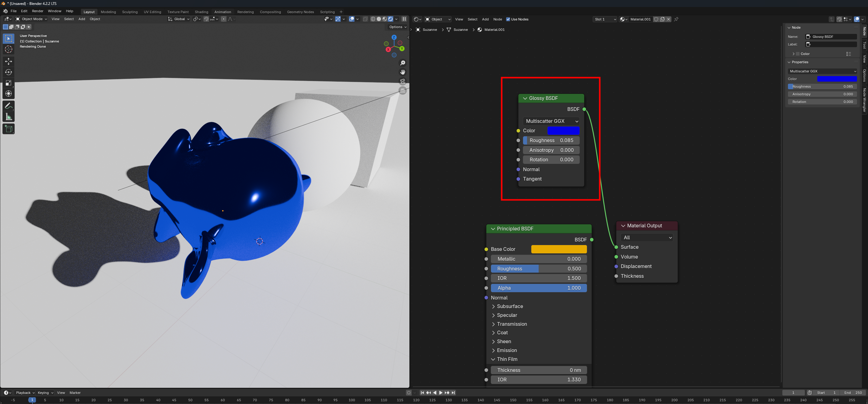The image size is (868, 404).
Task: Click Suzanne object in the breadcrumb path
Action: point(429,30)
